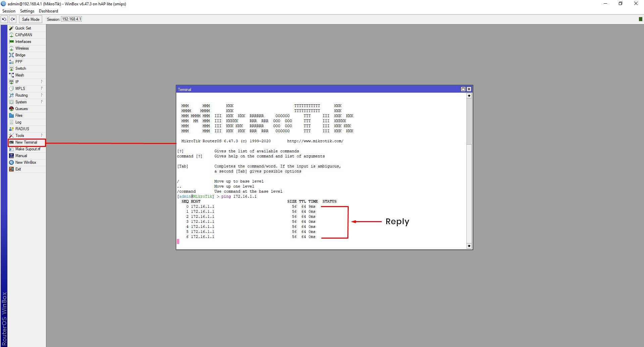Image resolution: width=644 pixels, height=347 pixels.
Task: Click the http://www.mikrotik.com/ text
Action: (x=315, y=141)
